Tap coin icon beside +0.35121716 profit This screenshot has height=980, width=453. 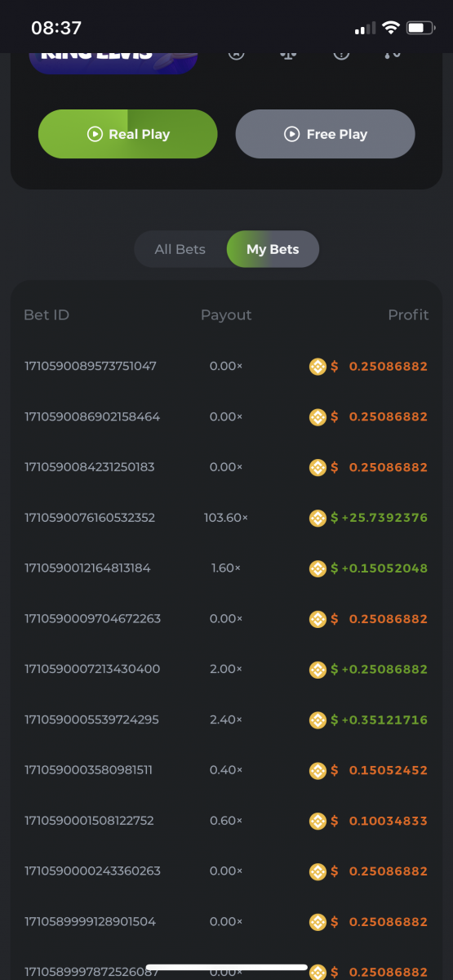point(318,720)
